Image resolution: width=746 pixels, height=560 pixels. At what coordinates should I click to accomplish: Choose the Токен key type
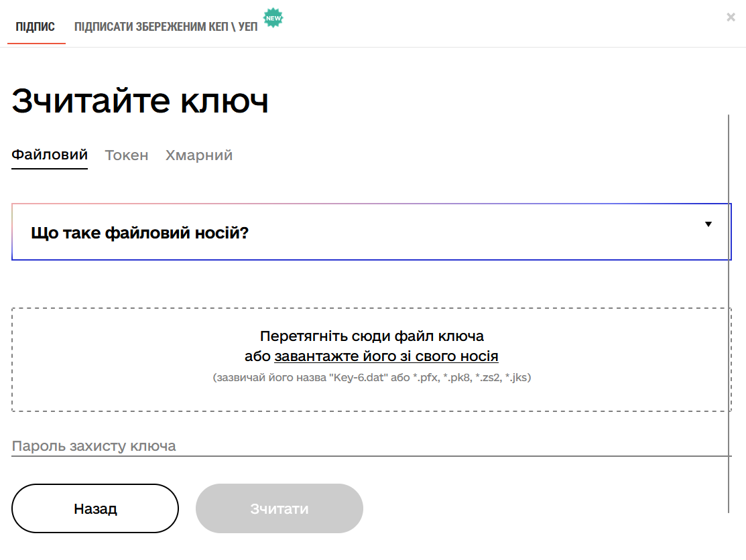coord(127,155)
